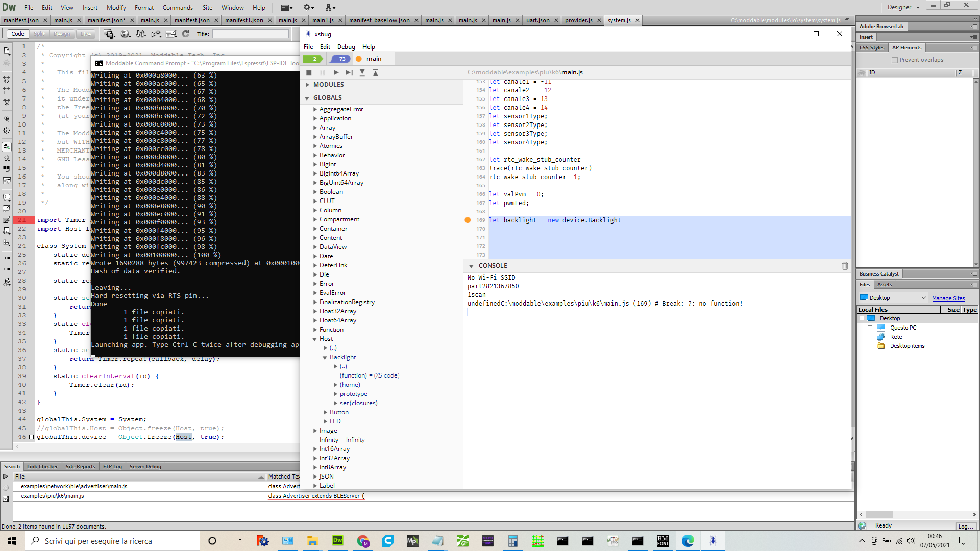
Task: Click Step Out in the xsbug debugger
Action: 375,72
